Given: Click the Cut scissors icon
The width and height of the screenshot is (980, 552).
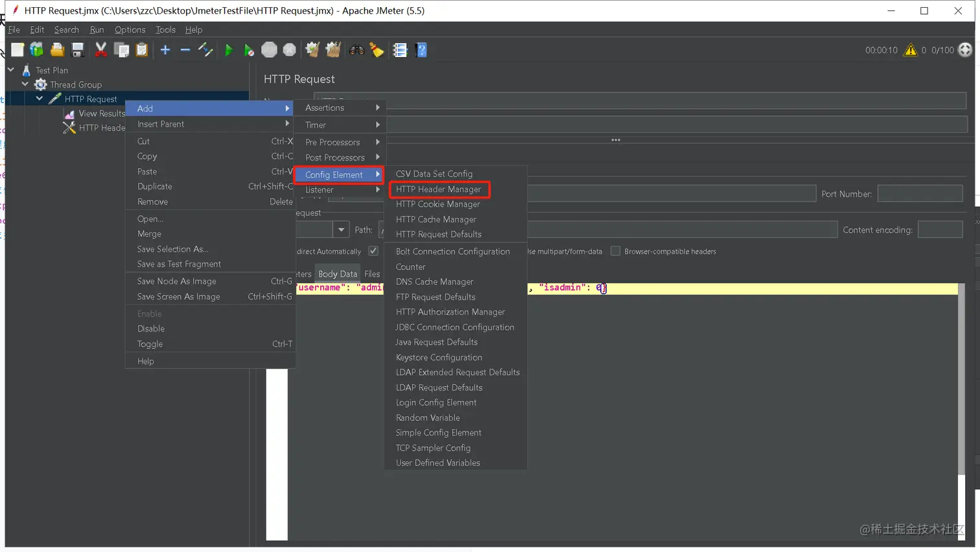Looking at the screenshot, I should click(x=101, y=50).
